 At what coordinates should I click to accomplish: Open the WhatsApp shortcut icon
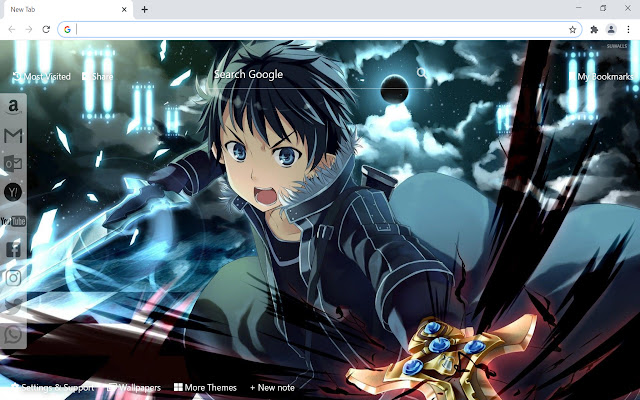pos(13,335)
